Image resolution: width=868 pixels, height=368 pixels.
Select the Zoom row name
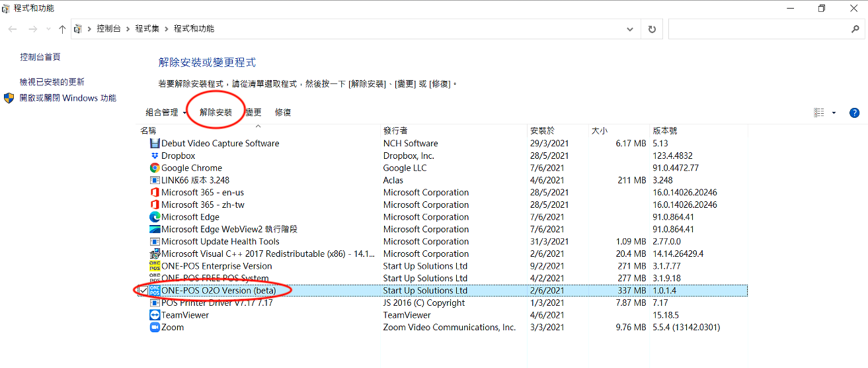173,327
